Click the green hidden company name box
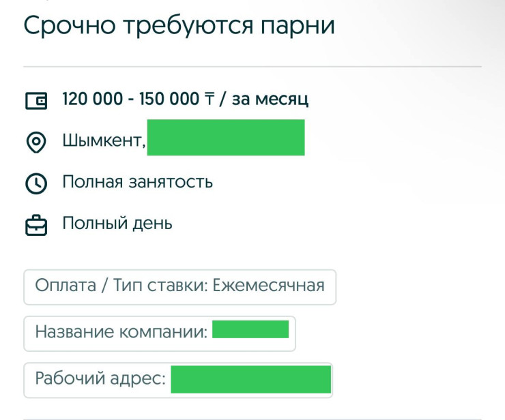The image size is (505, 420). click(250, 330)
